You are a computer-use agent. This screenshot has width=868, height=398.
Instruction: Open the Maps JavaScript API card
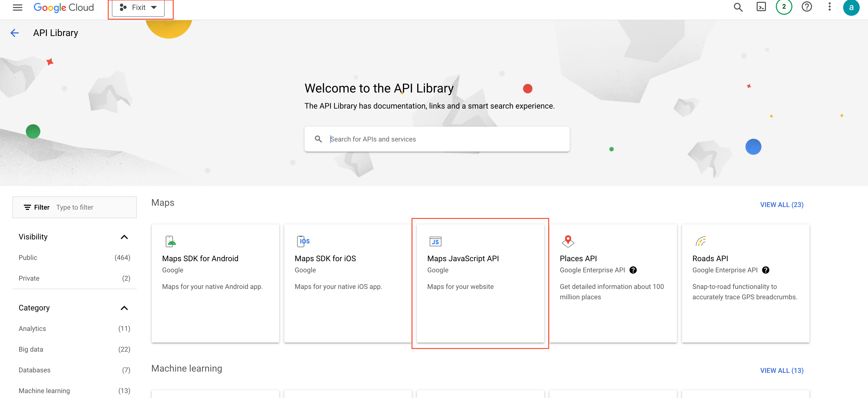(x=480, y=283)
